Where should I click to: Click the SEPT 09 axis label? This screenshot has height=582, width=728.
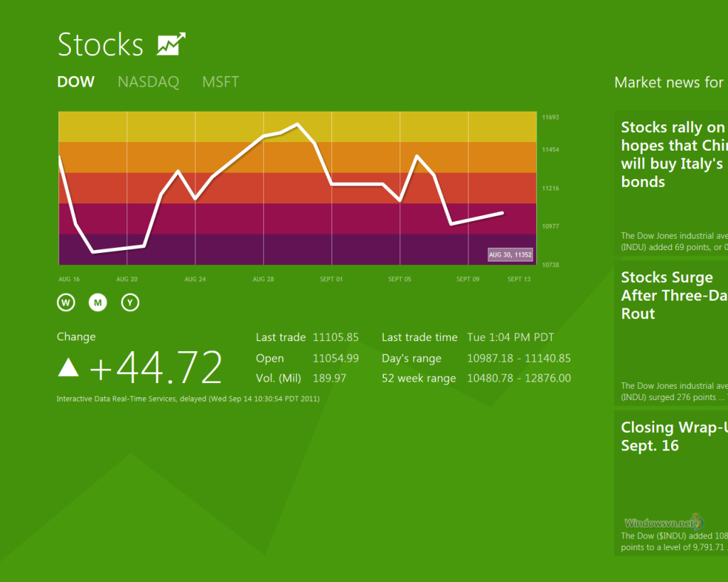click(468, 279)
